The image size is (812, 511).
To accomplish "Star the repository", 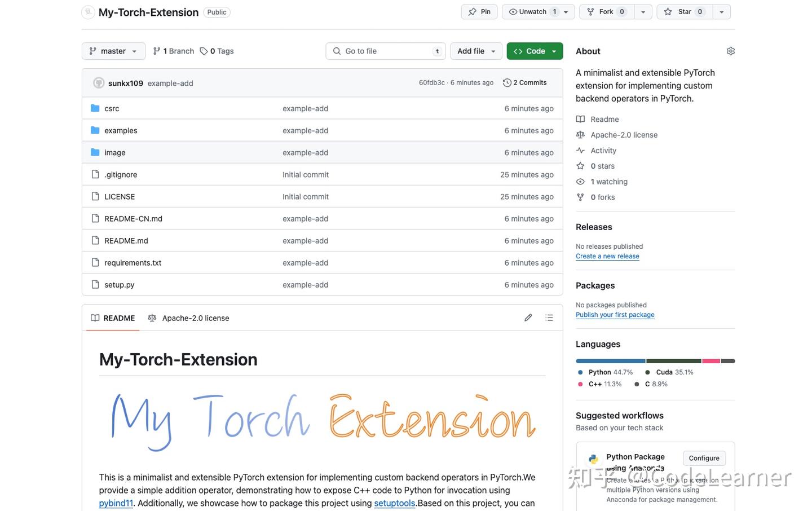I will coord(684,11).
